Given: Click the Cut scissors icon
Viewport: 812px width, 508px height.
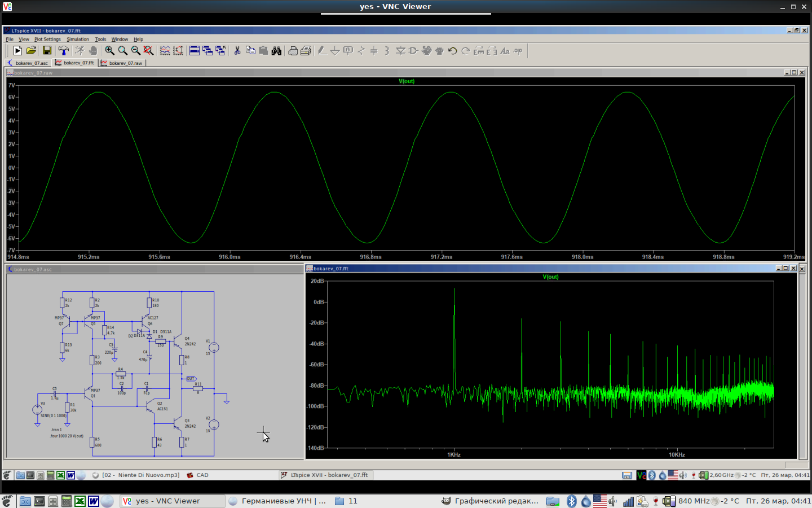Looking at the screenshot, I should click(x=237, y=51).
